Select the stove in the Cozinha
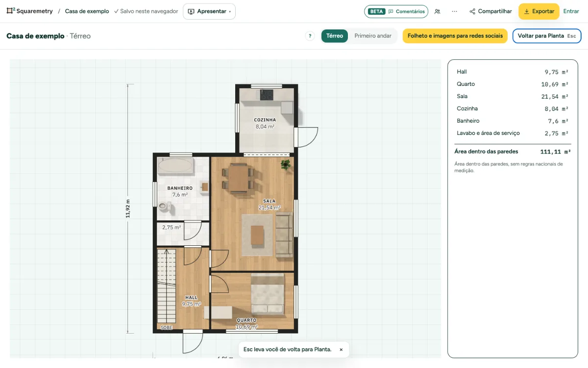This screenshot has height=368, width=588. [x=267, y=95]
